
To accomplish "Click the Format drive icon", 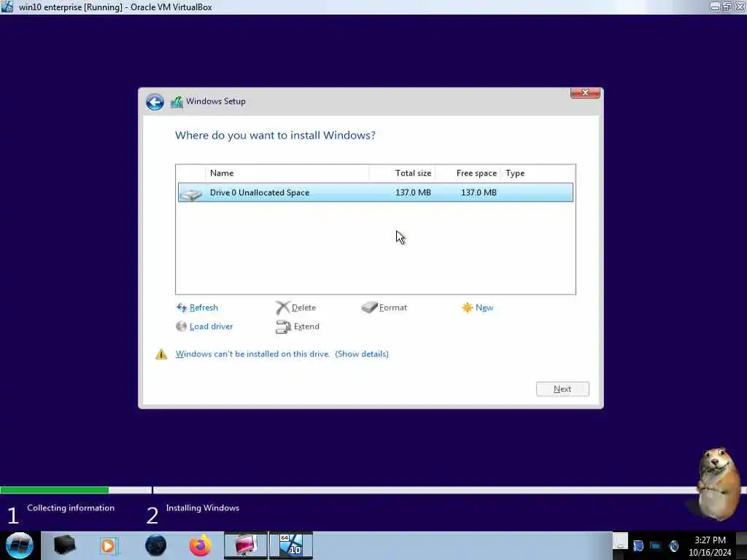I will [369, 307].
